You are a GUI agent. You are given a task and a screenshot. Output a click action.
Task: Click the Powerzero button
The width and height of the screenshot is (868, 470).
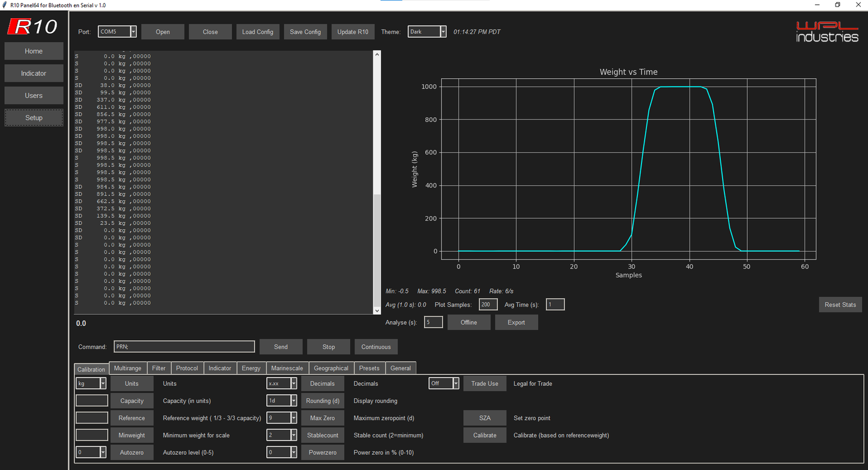[x=323, y=452]
